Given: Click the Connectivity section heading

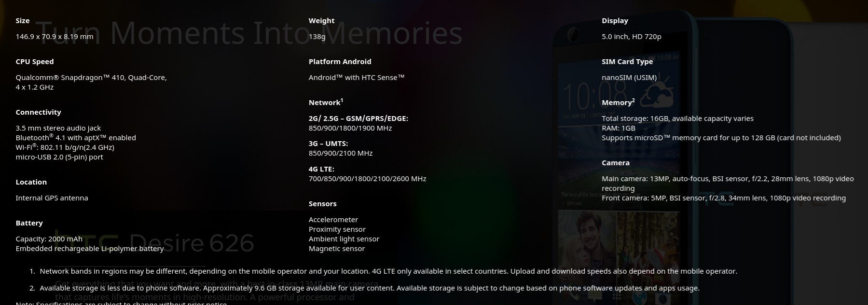Looking at the screenshot, I should point(38,112).
